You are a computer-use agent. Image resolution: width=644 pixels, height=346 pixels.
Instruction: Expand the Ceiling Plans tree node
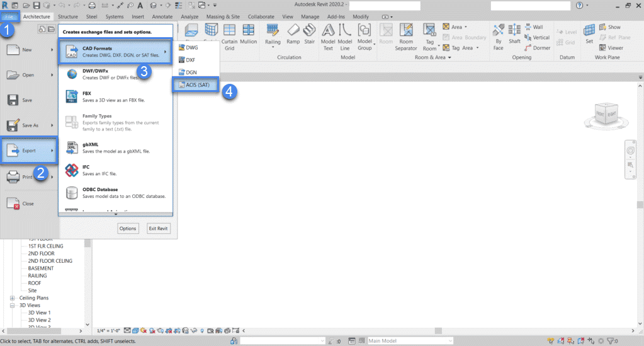13,298
